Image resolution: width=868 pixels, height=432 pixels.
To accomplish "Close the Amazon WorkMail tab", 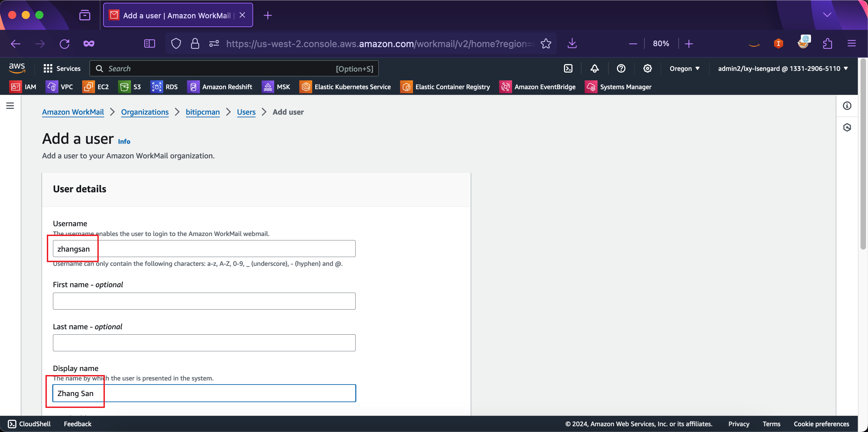I will 242,15.
